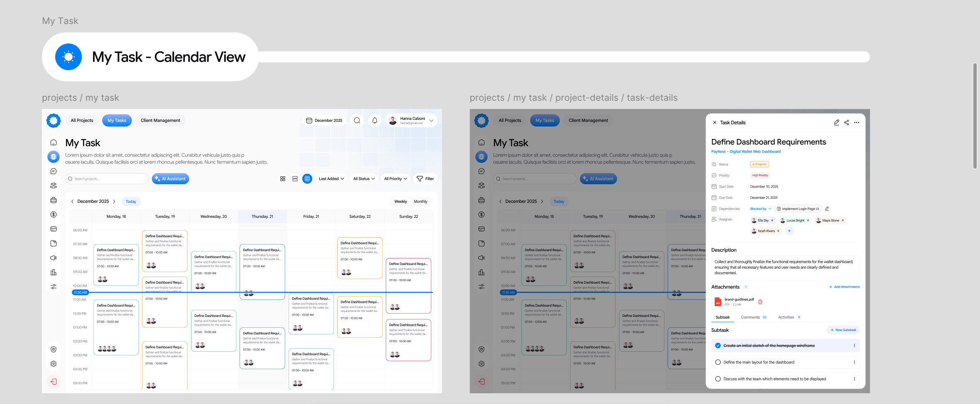Screen dimensions: 980x404
Task: Edit the Implement Login Page UI dependency
Action: 827,209
